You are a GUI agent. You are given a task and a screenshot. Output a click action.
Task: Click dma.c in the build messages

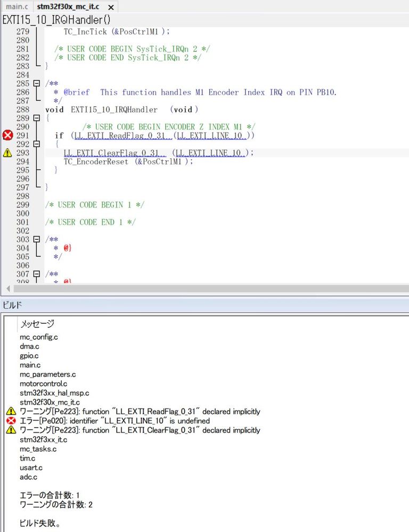pos(29,346)
